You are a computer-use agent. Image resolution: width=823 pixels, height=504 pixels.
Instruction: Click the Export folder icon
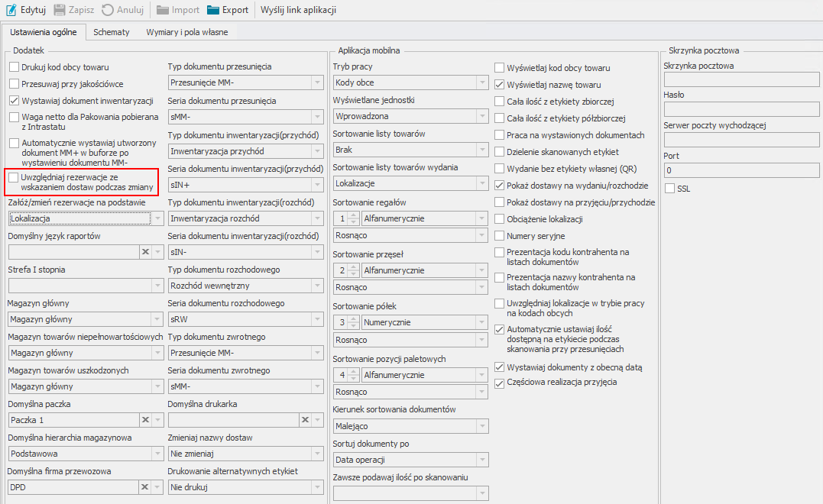click(212, 10)
